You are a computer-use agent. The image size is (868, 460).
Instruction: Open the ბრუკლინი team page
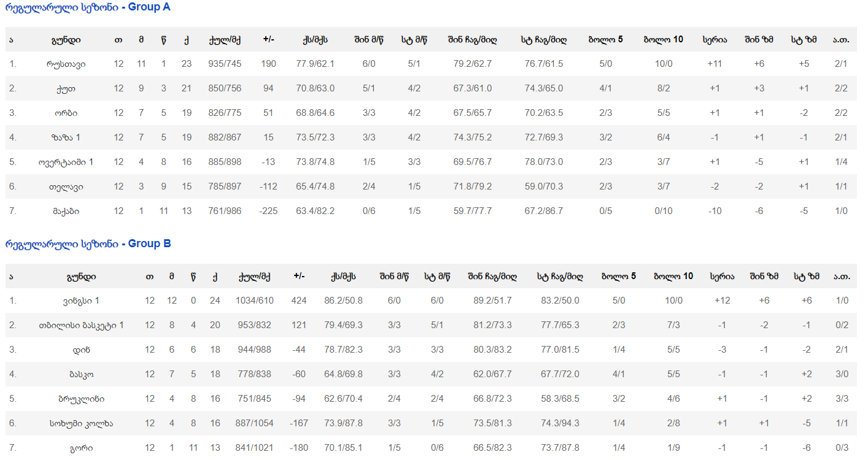[81, 399]
